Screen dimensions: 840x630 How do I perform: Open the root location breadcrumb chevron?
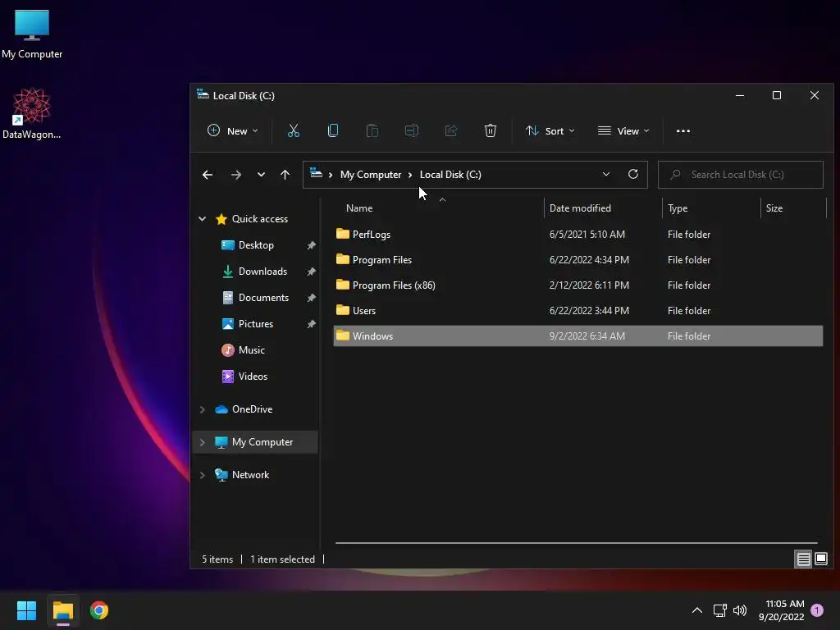click(331, 175)
